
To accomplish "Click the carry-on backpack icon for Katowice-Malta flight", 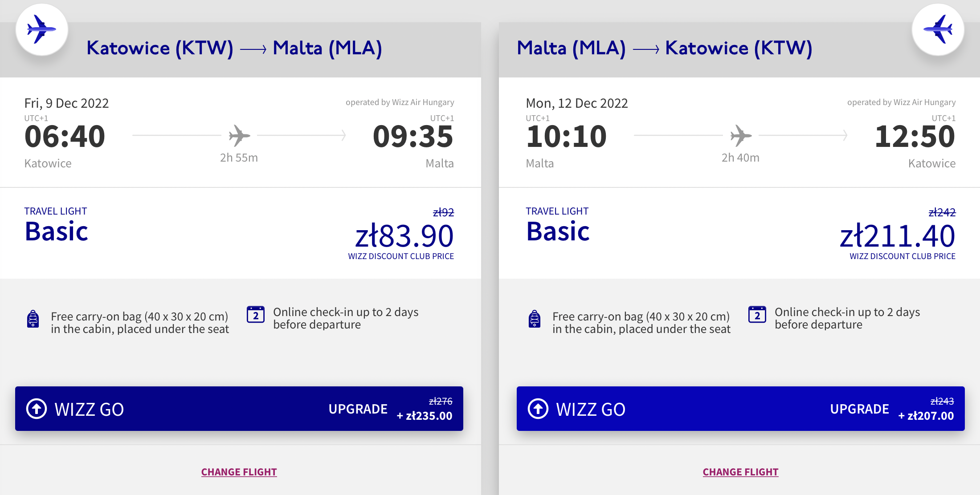I will 33,319.
